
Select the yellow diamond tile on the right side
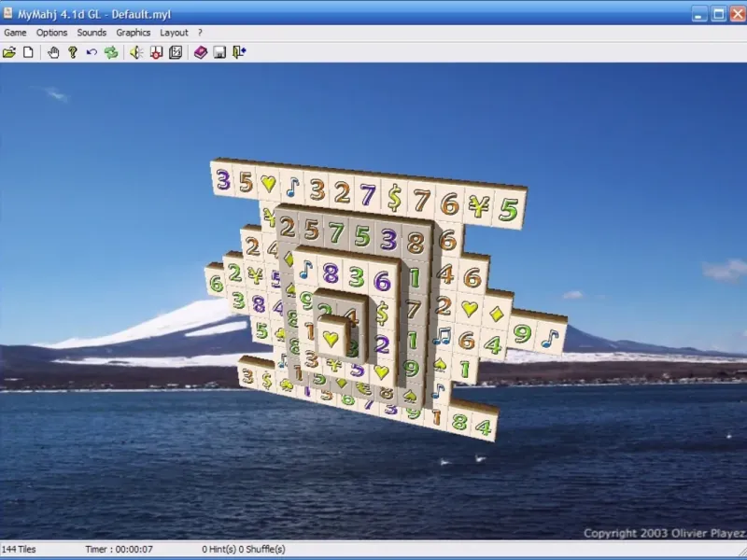point(497,314)
